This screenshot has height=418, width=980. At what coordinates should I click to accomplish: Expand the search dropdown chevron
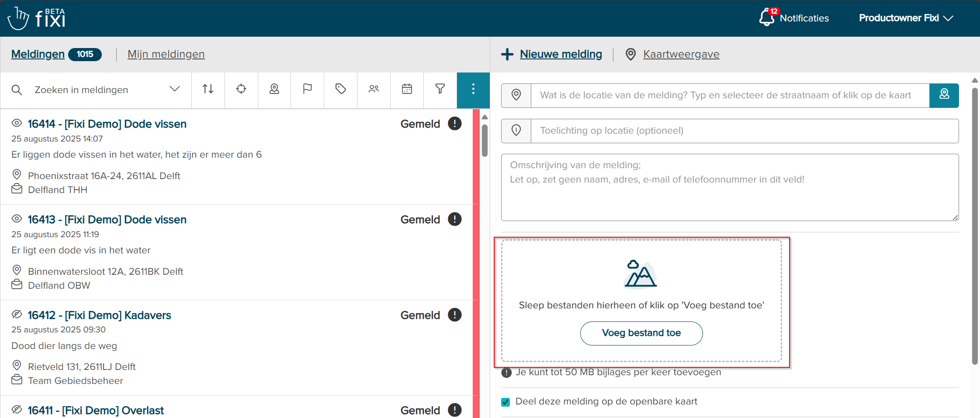175,90
